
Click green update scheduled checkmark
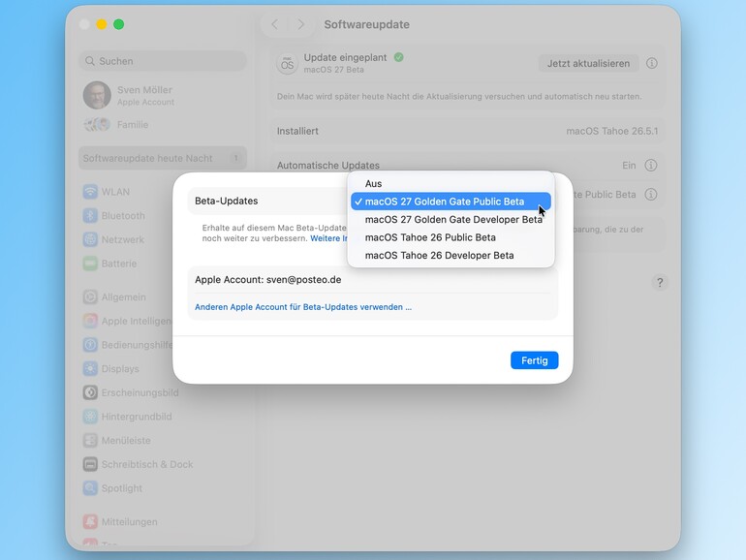coord(399,57)
